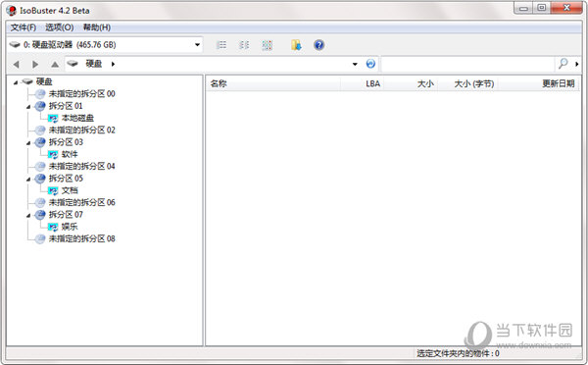Select 软件 tree item
Viewport: 588px width, 365px height.
pyautogui.click(x=70, y=154)
